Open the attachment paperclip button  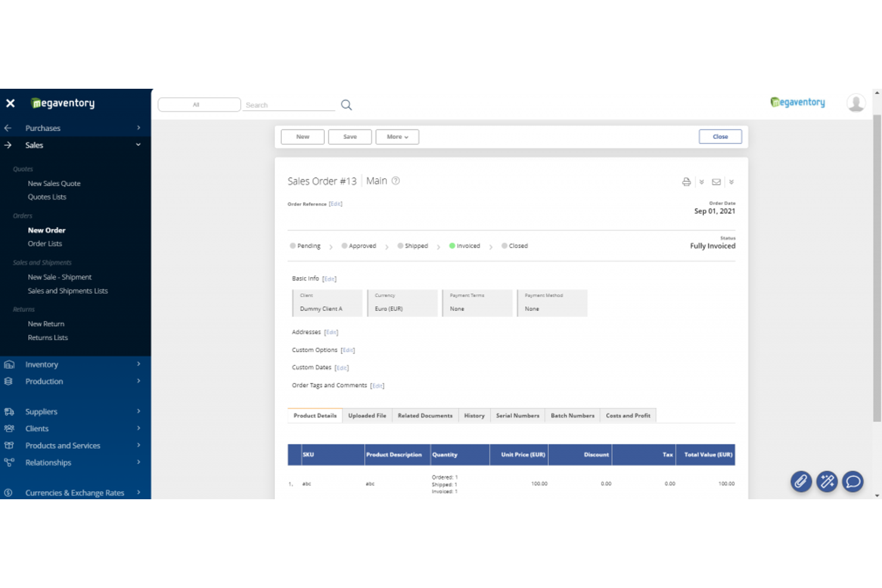[x=801, y=481]
